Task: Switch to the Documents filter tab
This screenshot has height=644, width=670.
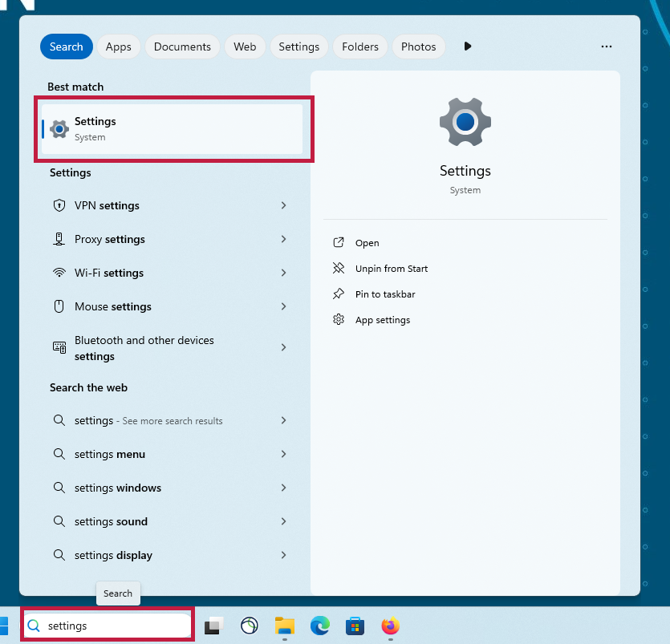Action: pos(182,47)
